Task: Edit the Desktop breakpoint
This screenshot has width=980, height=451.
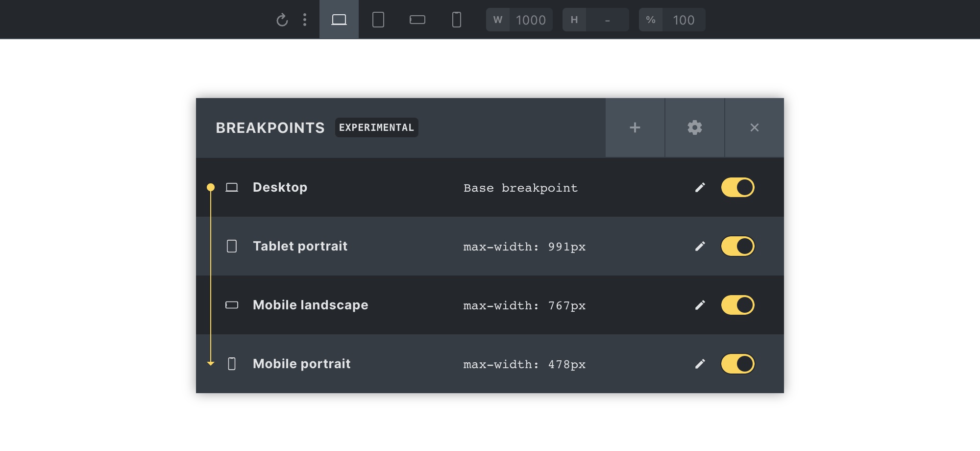Action: click(x=700, y=187)
